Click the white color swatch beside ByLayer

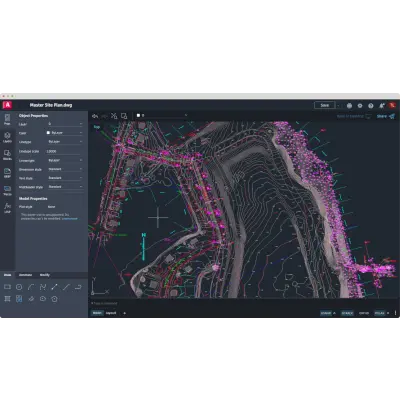(x=48, y=133)
